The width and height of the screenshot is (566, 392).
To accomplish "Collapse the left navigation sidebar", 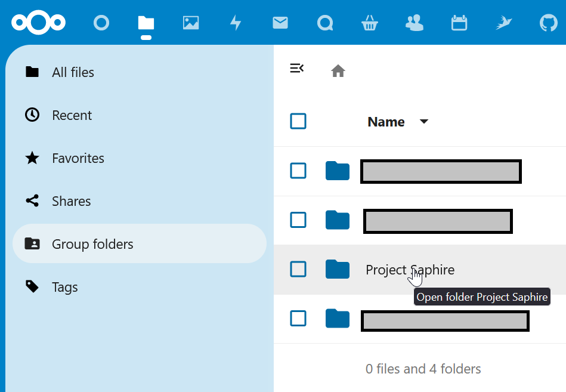I will [297, 68].
